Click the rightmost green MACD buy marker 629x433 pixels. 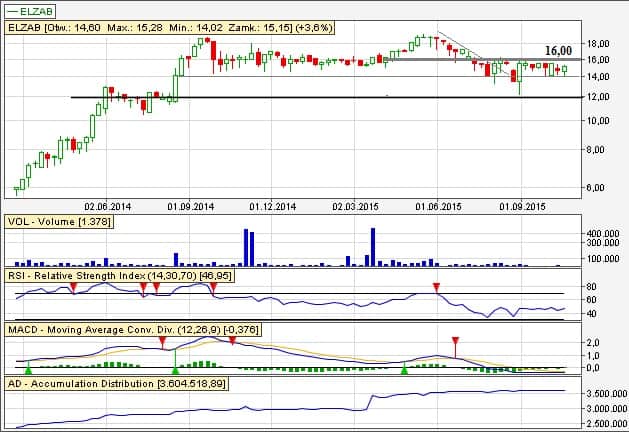(x=404, y=370)
